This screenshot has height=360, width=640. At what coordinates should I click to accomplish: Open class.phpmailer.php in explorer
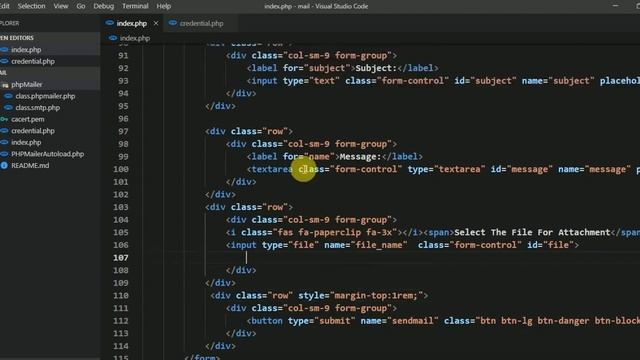click(x=45, y=96)
